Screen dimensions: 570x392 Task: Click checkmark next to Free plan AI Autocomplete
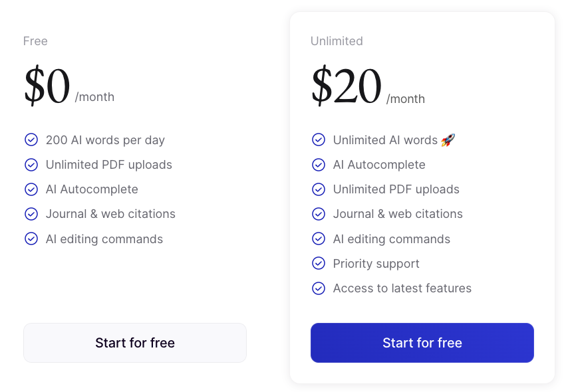[31, 189]
